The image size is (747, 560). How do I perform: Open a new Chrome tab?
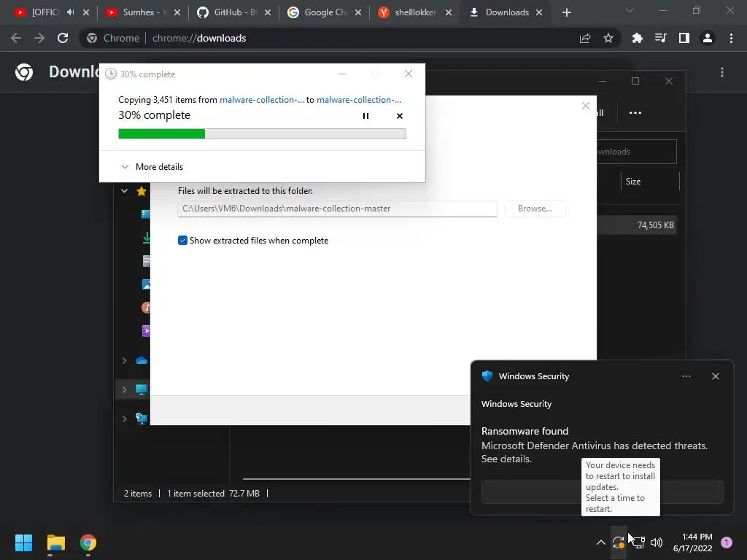[566, 12]
